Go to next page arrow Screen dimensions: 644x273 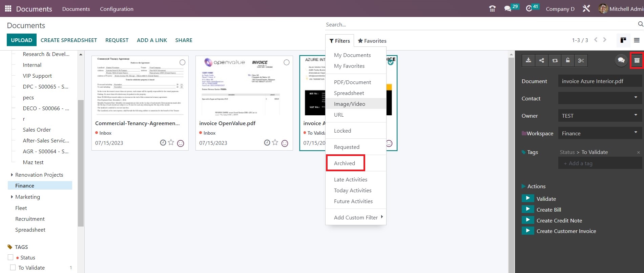[605, 40]
